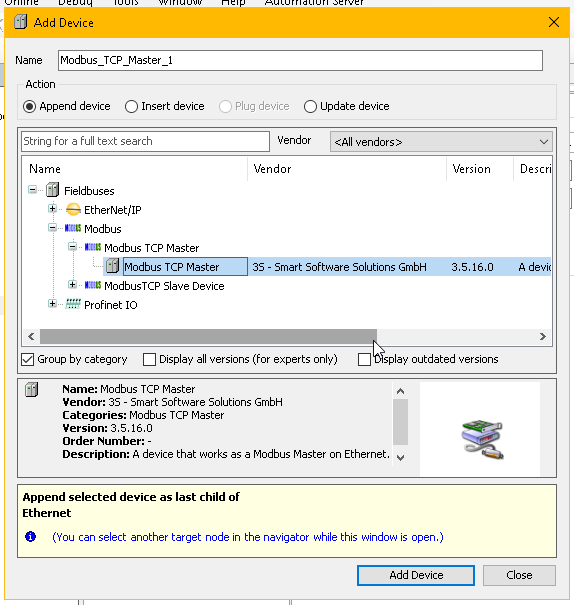The height and width of the screenshot is (605, 574).
Task: Click the Modbus logo icon beside Modbus
Action: [73, 228]
